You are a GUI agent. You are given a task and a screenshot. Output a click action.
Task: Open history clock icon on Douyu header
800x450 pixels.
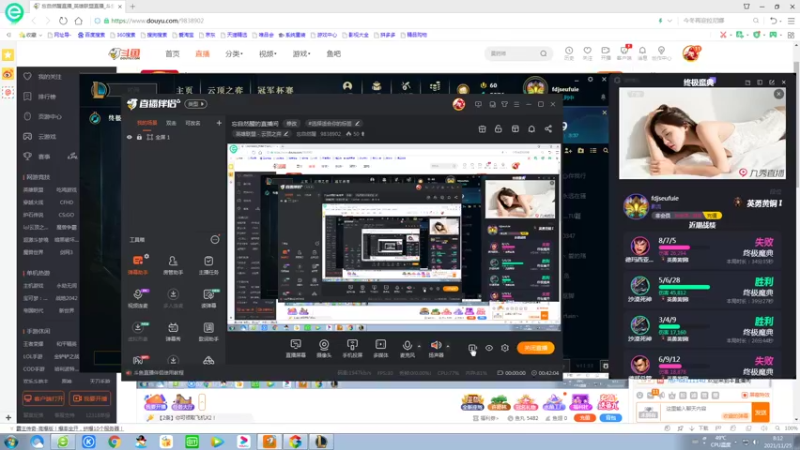coord(569,53)
